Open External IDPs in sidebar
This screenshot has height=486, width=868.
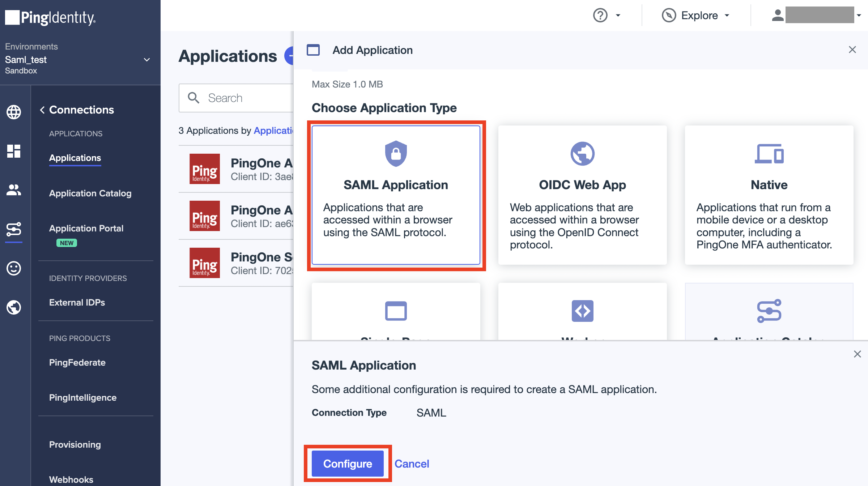(77, 303)
